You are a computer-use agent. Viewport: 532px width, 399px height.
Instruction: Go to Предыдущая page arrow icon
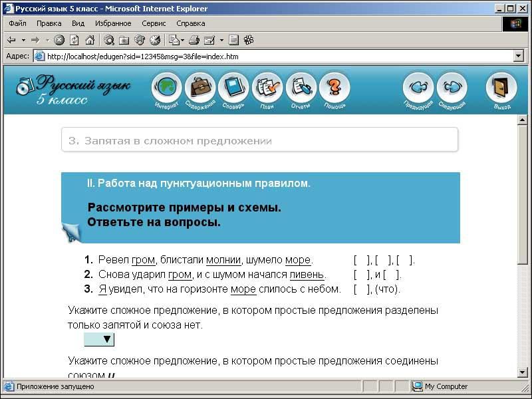click(418, 87)
